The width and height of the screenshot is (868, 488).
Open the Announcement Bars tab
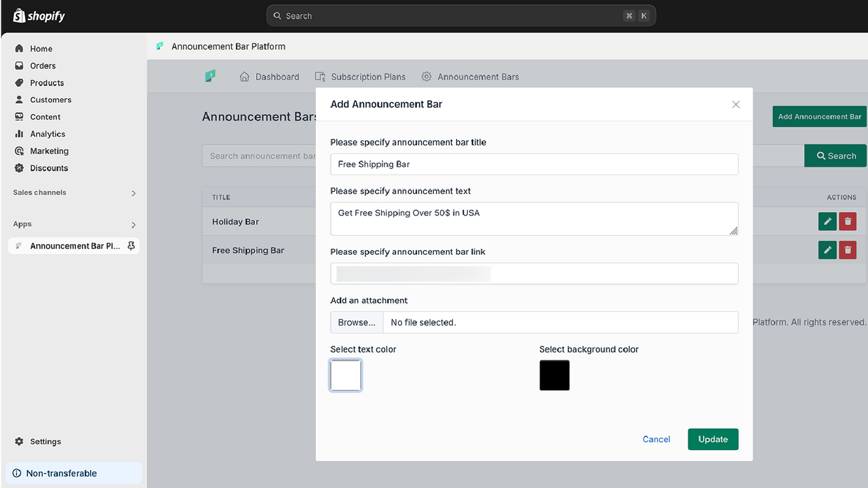click(x=470, y=77)
